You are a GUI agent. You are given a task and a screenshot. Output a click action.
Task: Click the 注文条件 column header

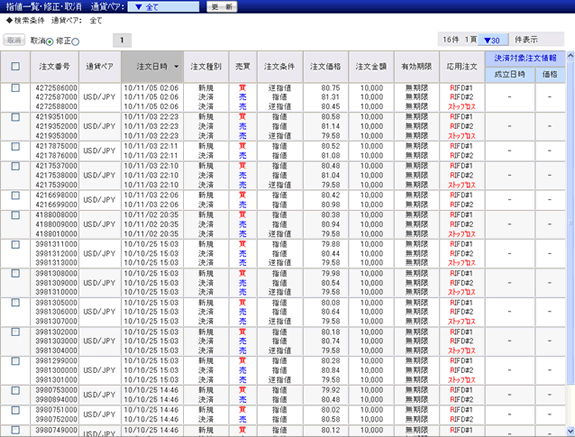pyautogui.click(x=279, y=66)
